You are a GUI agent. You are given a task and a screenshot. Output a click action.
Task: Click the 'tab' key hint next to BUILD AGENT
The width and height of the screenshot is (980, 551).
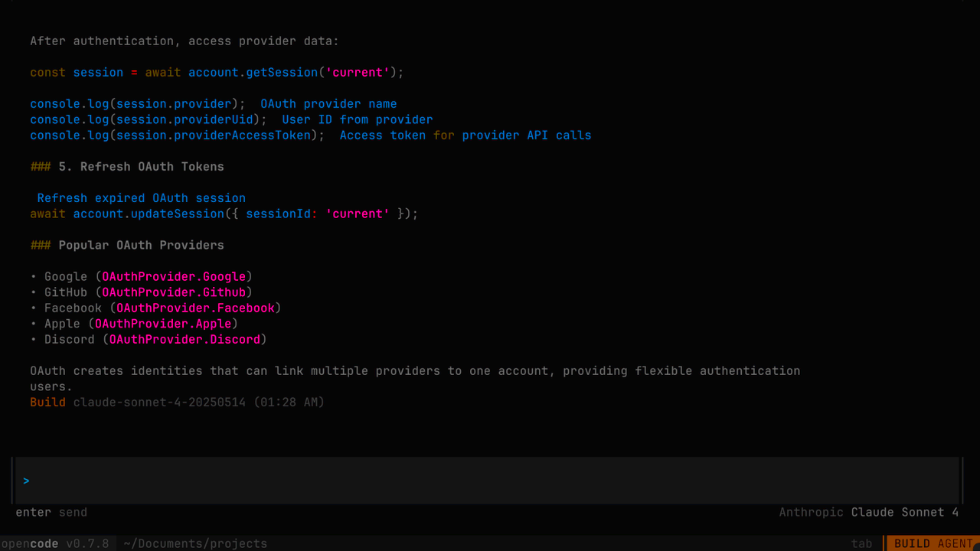(x=861, y=543)
